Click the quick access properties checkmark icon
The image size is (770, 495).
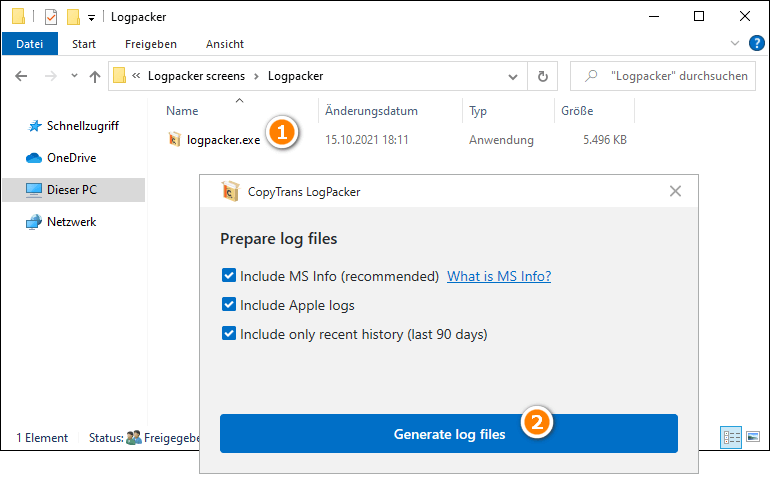[51, 17]
